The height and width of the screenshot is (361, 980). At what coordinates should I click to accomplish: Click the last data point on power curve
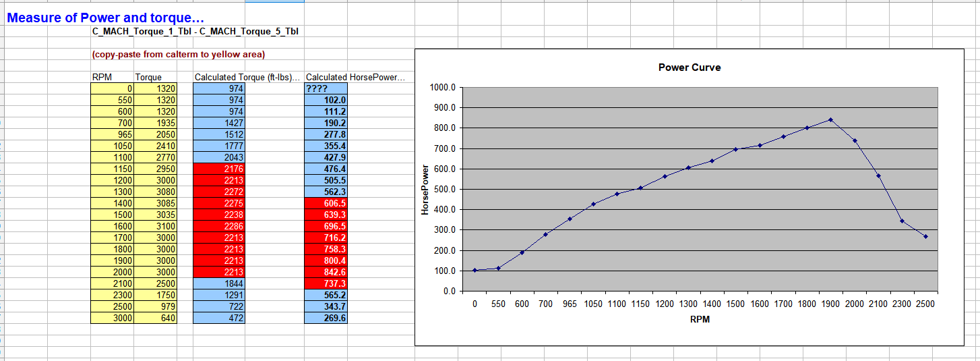925,236
